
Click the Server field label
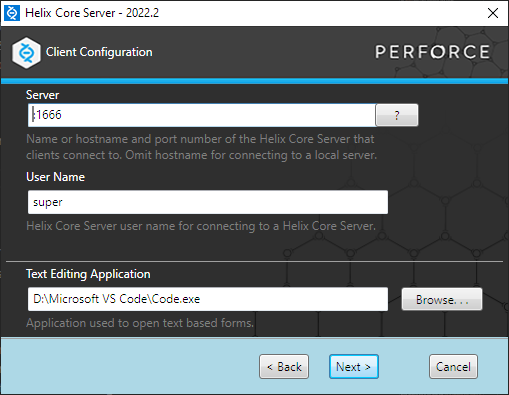pos(42,95)
